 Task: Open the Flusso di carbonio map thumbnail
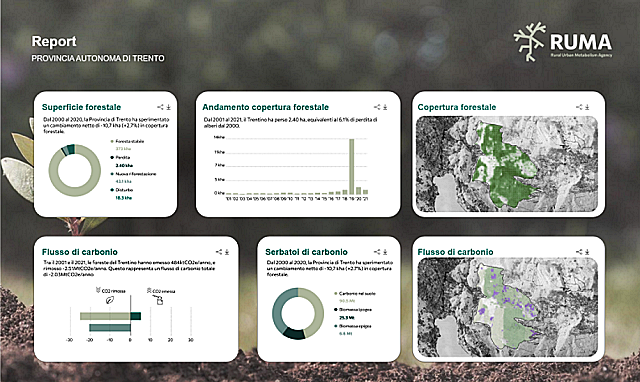[507, 307]
